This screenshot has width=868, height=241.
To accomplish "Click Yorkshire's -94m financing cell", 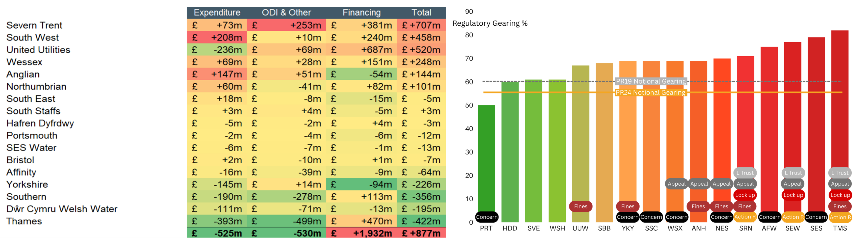I will coord(361,184).
